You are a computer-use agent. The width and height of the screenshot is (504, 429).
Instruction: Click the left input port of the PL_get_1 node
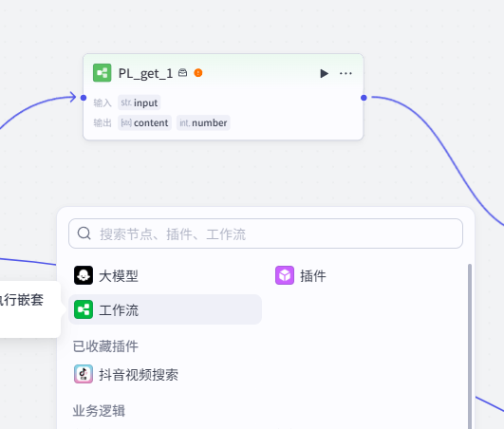pos(84,98)
